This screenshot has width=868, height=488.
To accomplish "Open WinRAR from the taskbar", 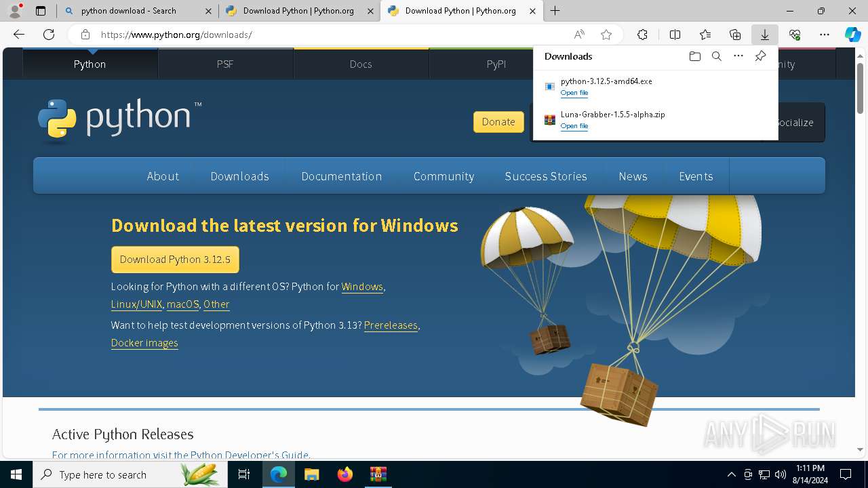I will click(x=378, y=474).
